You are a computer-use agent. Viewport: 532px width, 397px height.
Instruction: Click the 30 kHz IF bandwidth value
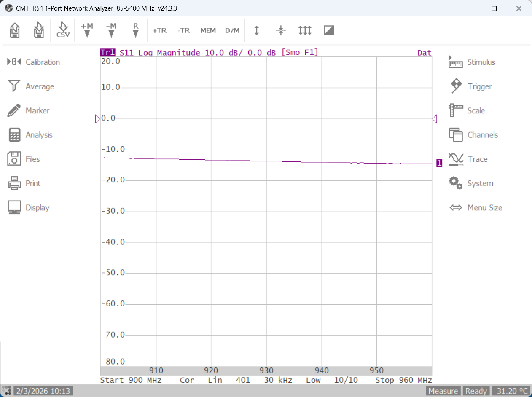coord(278,380)
